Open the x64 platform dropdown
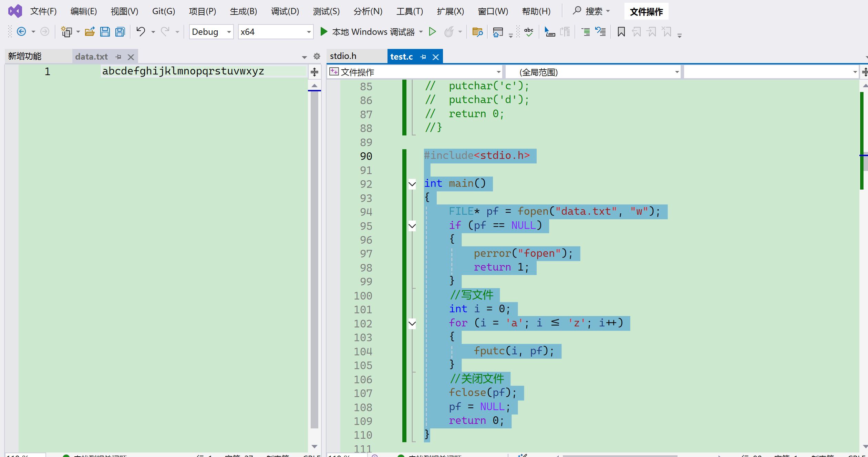This screenshot has height=457, width=868. (276, 32)
